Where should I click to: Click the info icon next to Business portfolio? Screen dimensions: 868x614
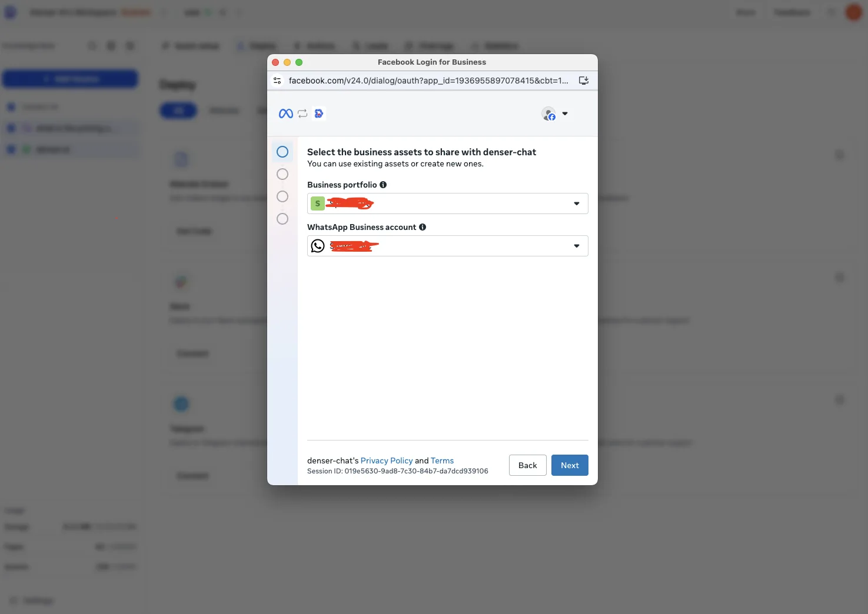pos(383,185)
